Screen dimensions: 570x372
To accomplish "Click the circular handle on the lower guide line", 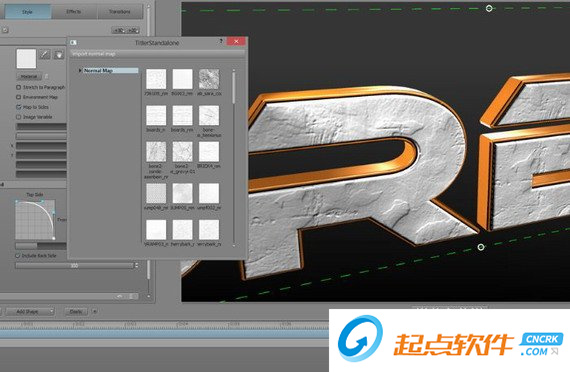I will click(481, 247).
